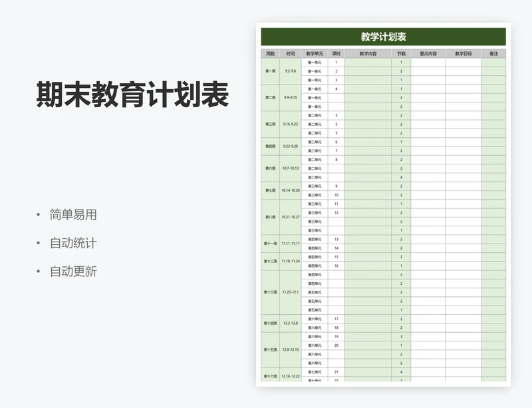
Task: Click the 自动统计 bullet text
Action: pos(73,243)
